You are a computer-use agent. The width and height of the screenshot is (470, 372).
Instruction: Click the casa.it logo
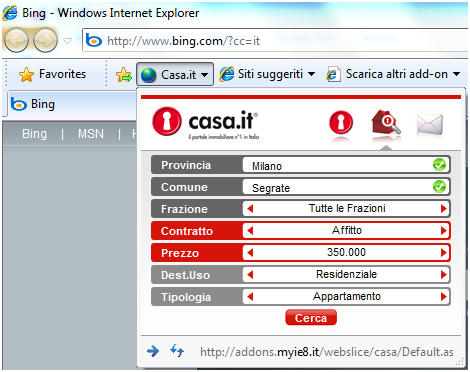[205, 123]
